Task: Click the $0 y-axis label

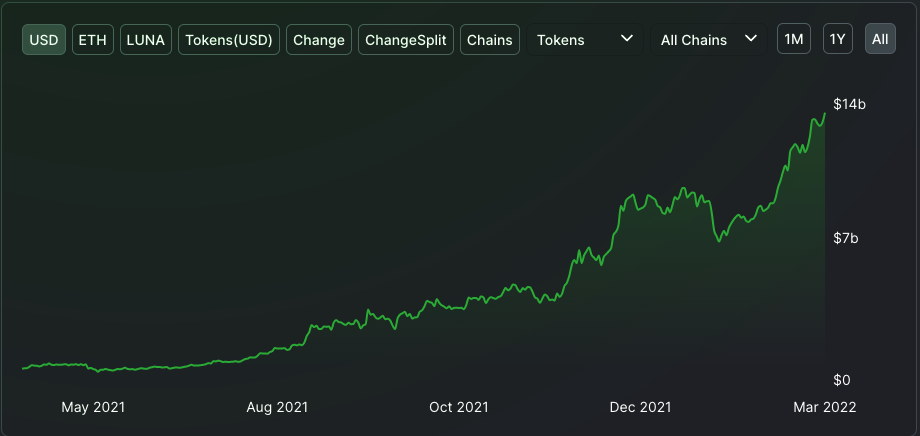Action: (842, 380)
